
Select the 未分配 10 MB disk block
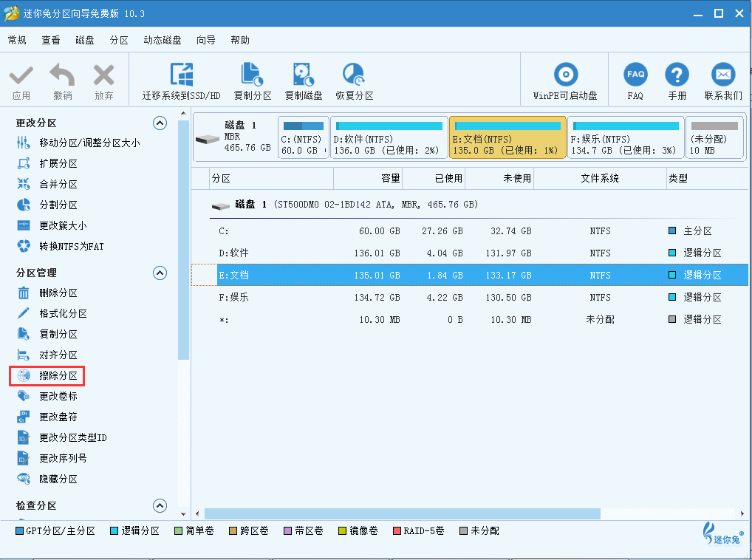pos(714,137)
